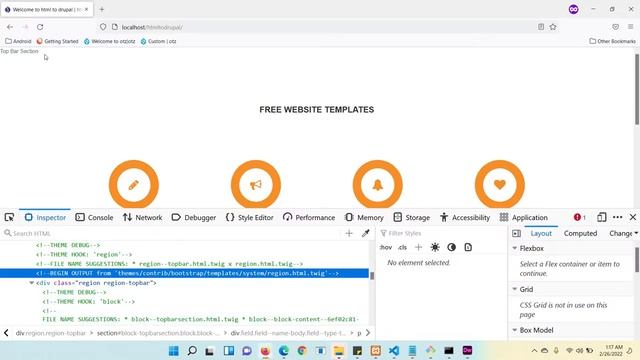Image resolution: width=640 pixels, height=360 pixels.
Task: Open Visual Studio Code from taskbar
Action: click(x=394, y=351)
